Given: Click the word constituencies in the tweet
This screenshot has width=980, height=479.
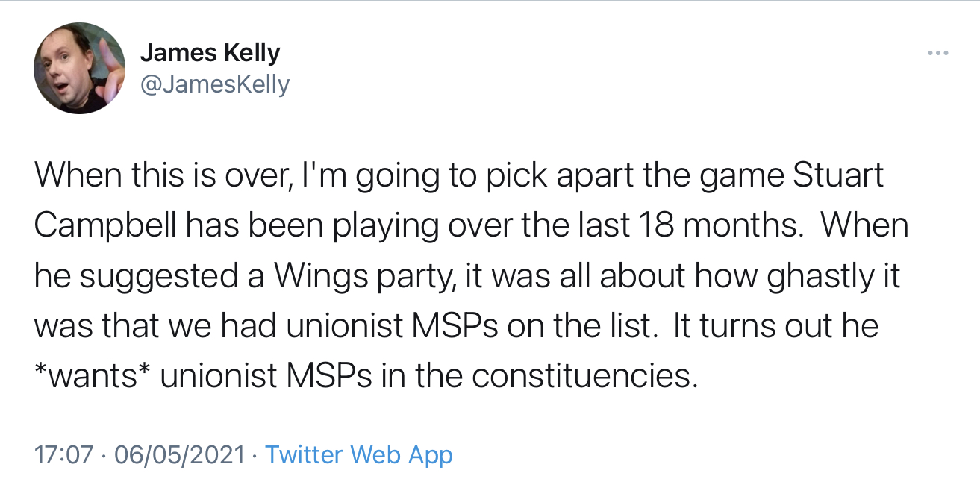Looking at the screenshot, I should (584, 376).
